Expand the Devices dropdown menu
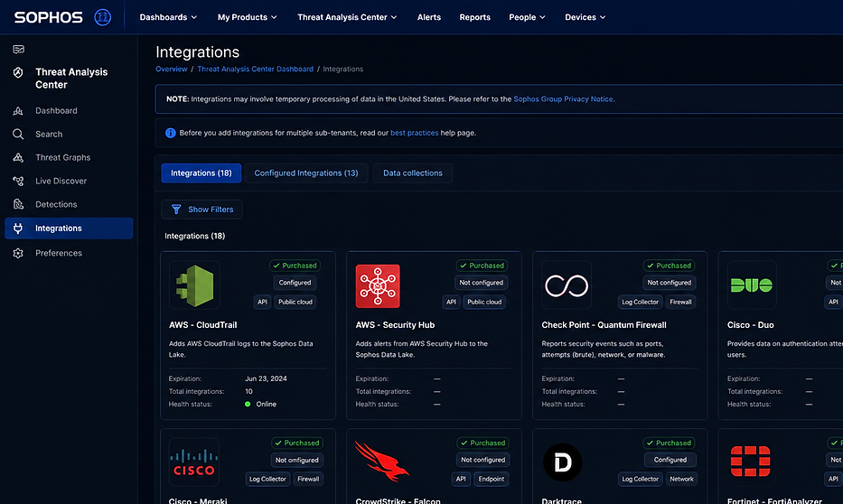 pos(585,17)
